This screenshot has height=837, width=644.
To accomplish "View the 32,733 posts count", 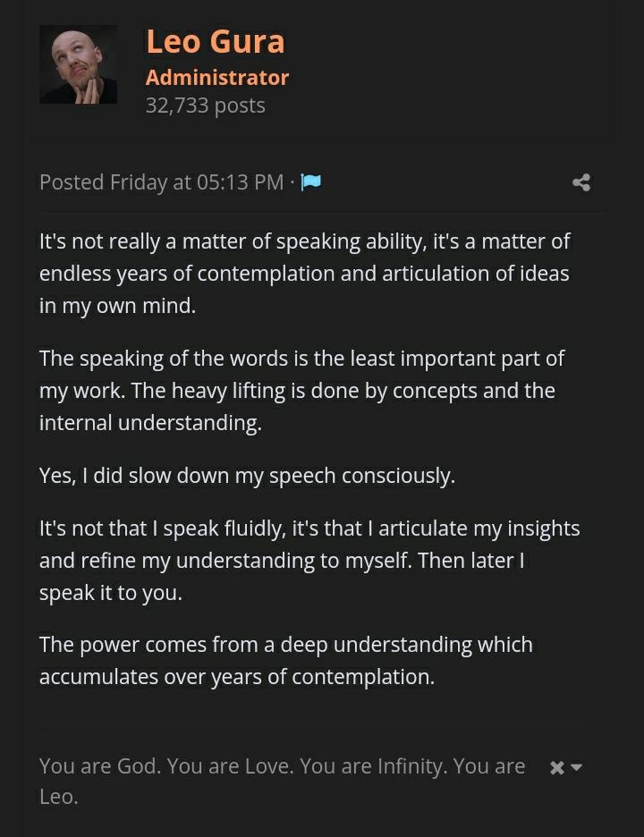I will (205, 106).
